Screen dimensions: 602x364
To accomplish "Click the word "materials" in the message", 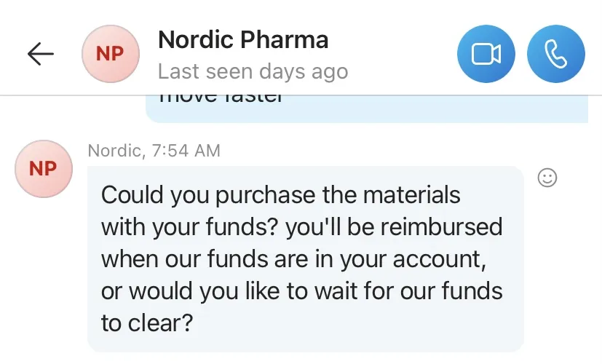I will pos(411,194).
